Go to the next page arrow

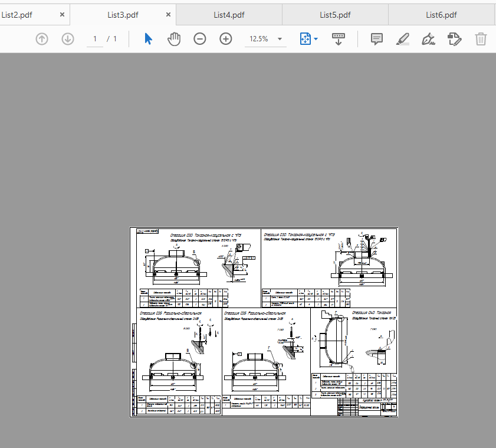pos(68,39)
